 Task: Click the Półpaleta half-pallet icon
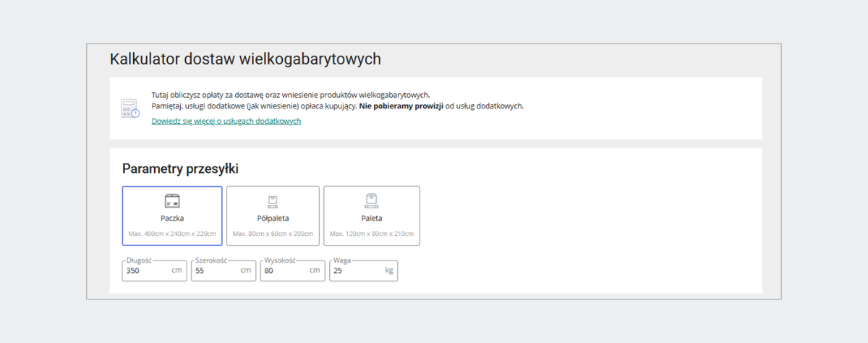pos(273,201)
